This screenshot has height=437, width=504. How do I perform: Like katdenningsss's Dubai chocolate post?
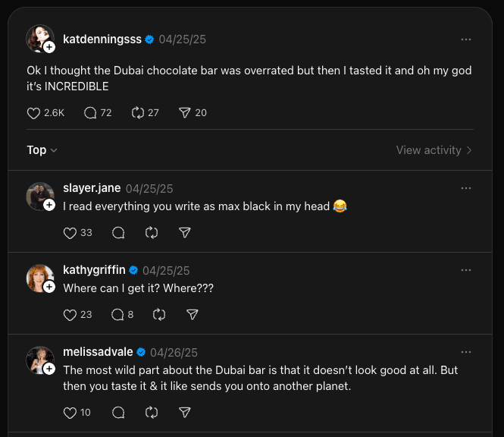coord(33,113)
